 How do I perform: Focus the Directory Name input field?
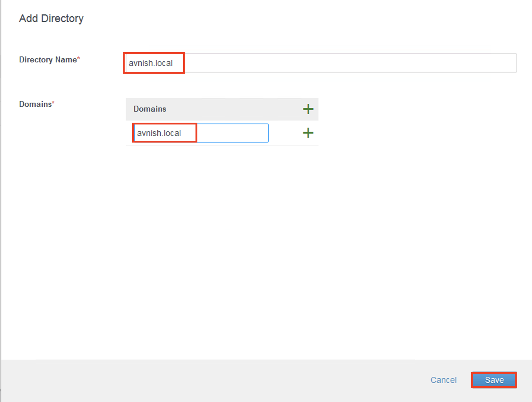pos(320,63)
